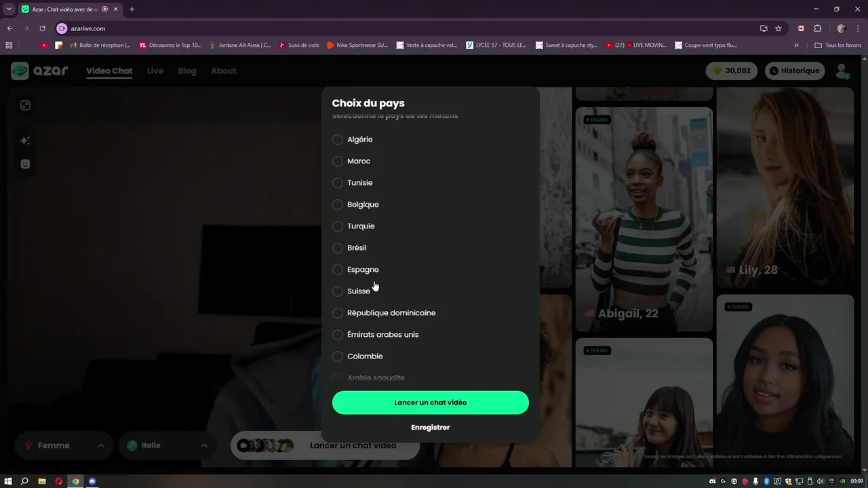Open the profile avatar icon
This screenshot has width=868, height=488.
click(842, 71)
